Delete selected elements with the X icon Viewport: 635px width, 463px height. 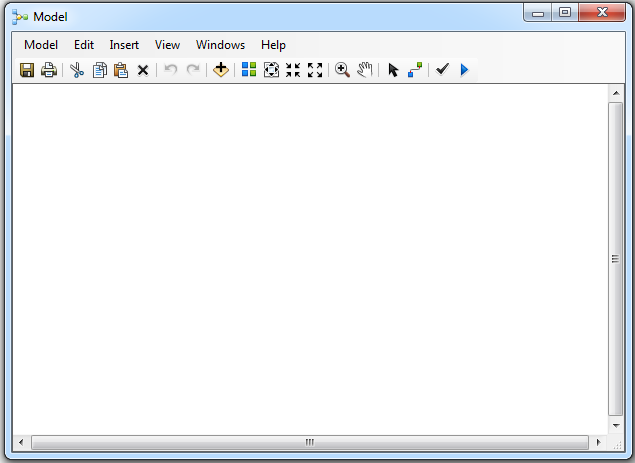click(x=143, y=70)
